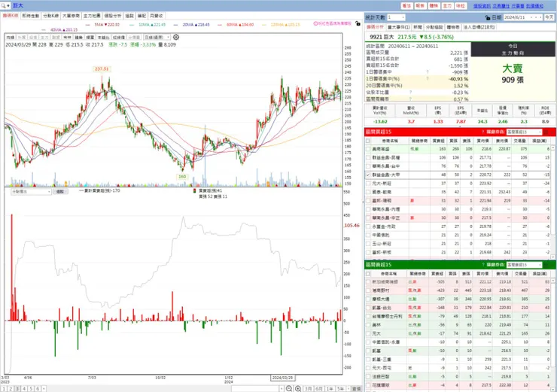Click the 今天 button
This screenshot has height=392, width=557.
tap(549, 17)
